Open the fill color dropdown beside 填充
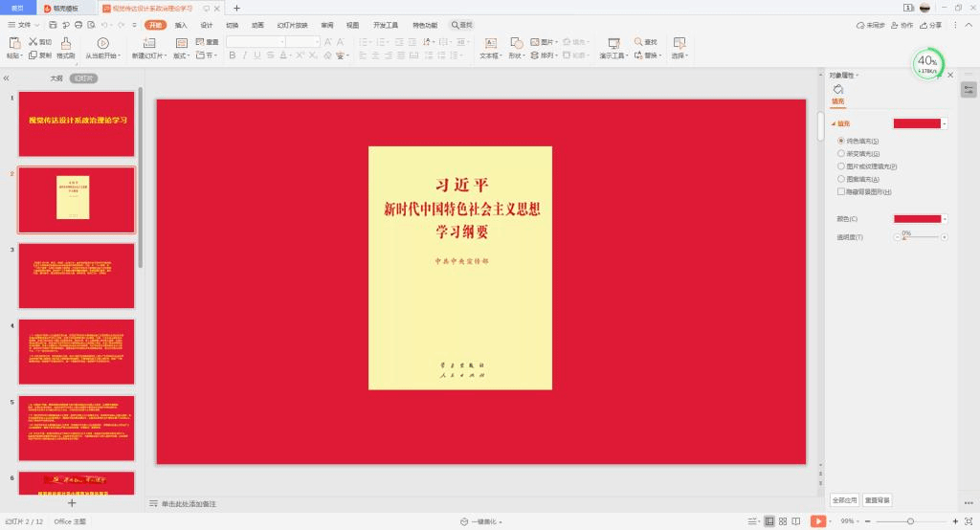 point(945,123)
